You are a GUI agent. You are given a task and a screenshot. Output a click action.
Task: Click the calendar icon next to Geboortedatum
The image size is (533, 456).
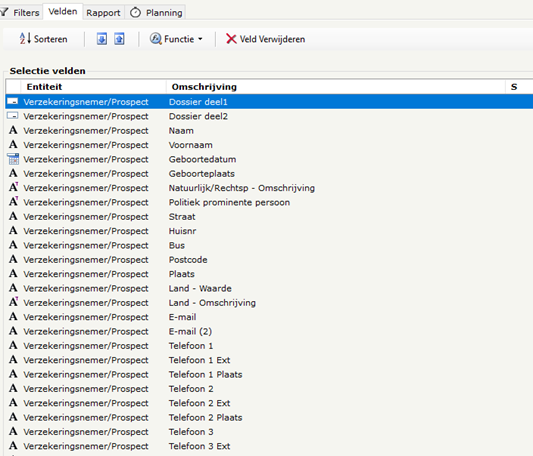[13, 159]
